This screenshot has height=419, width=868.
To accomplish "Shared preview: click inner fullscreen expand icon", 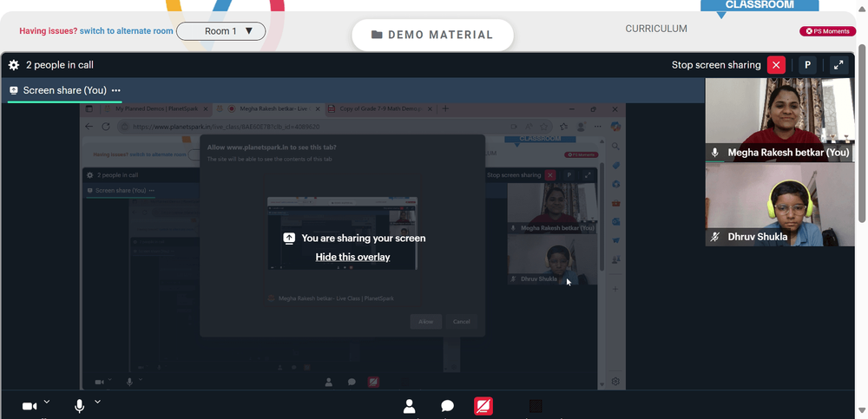I will pos(588,175).
